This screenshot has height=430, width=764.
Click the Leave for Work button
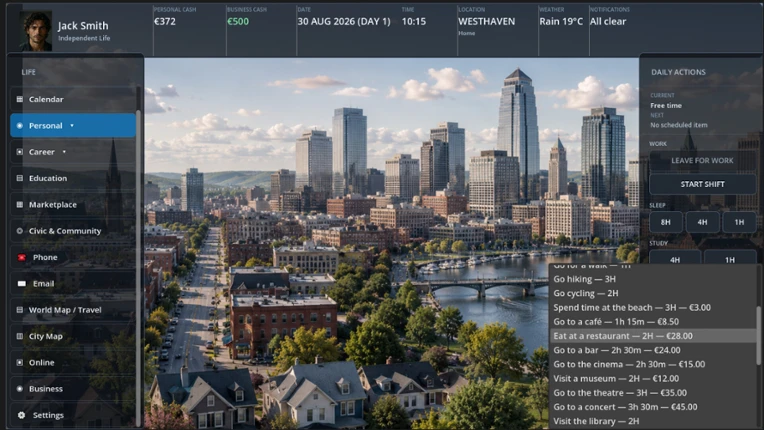click(702, 160)
